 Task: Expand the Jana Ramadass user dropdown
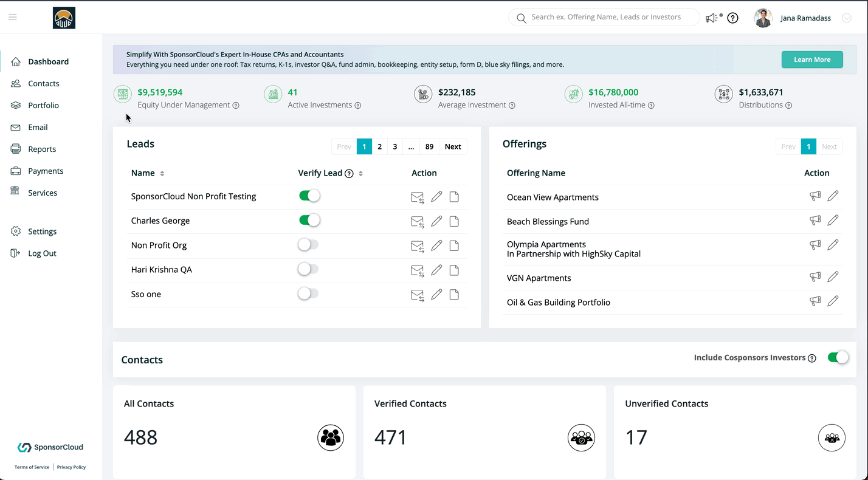846,18
